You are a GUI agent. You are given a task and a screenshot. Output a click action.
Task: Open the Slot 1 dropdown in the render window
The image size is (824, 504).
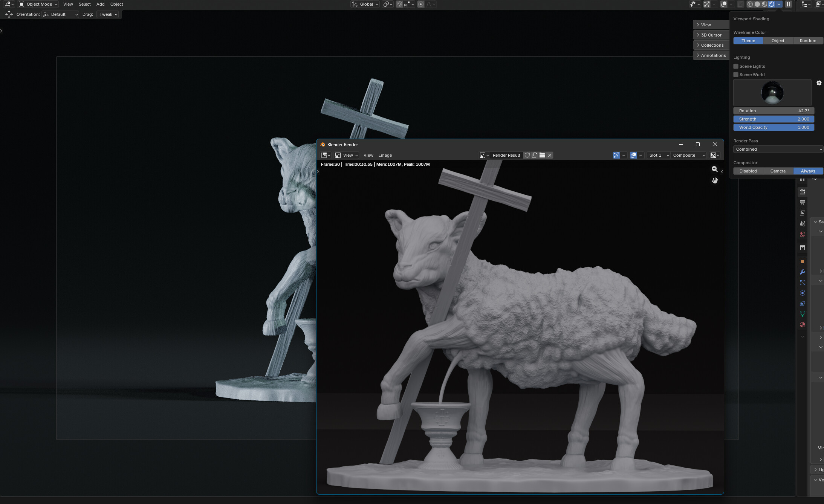pos(659,155)
